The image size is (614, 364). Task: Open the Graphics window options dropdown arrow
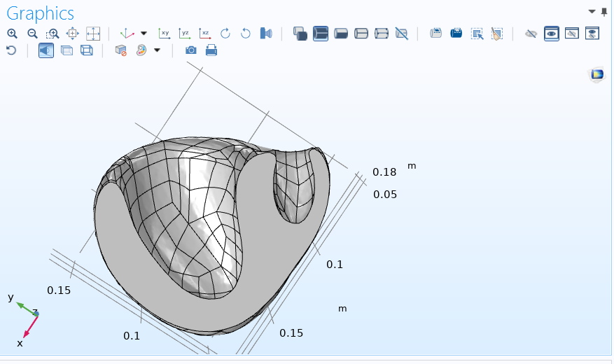(592, 11)
